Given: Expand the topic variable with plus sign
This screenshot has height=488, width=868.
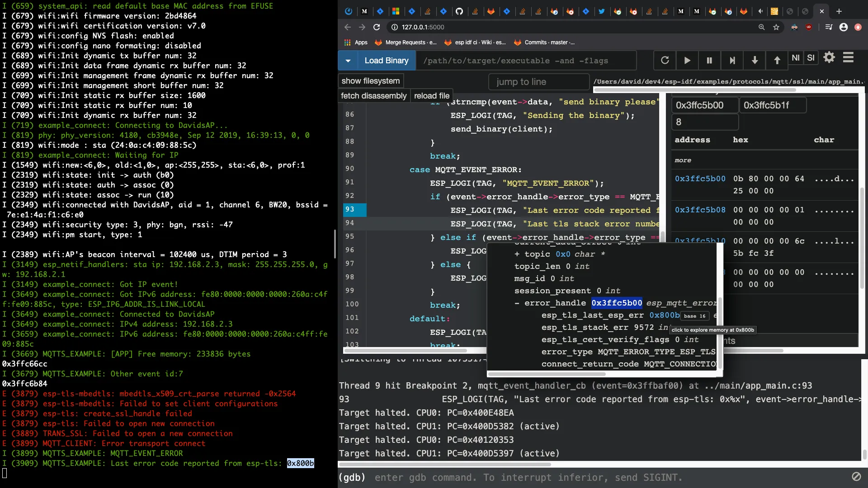Looking at the screenshot, I should 517,254.
